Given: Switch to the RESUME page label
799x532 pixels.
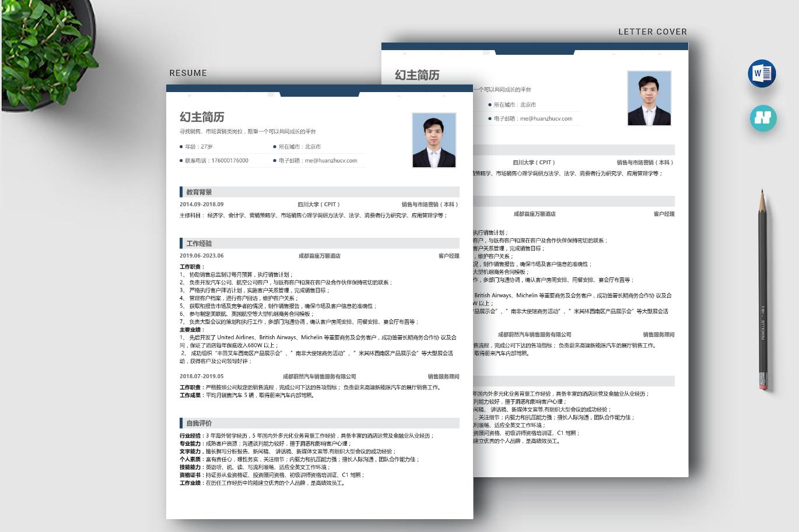Looking at the screenshot, I should click(187, 73).
